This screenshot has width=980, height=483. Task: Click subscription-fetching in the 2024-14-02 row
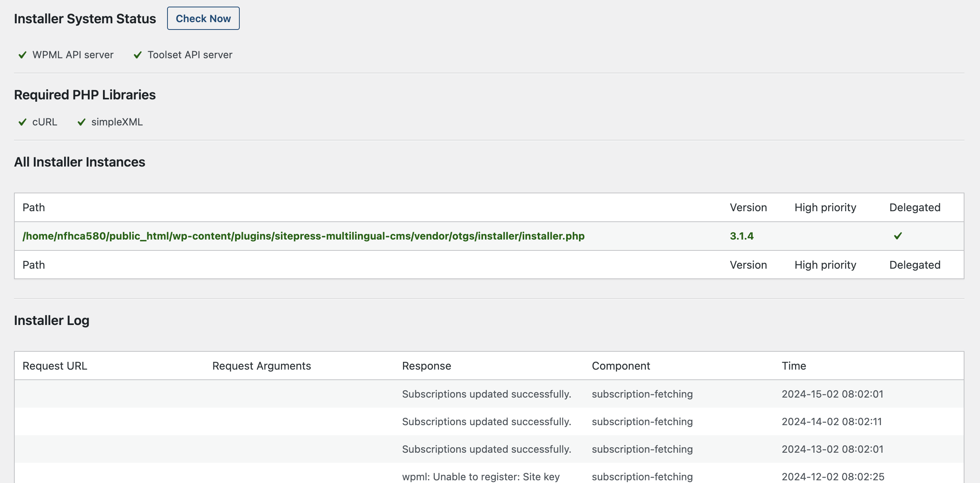[642, 422]
